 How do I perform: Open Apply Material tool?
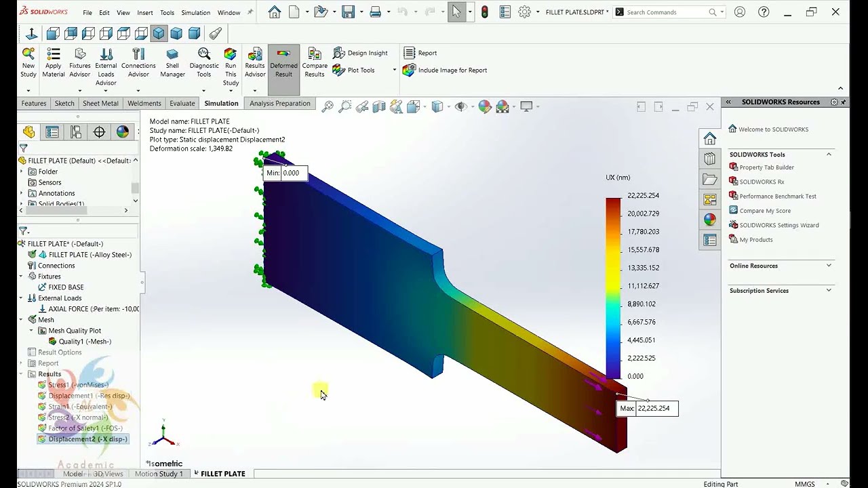click(x=54, y=62)
